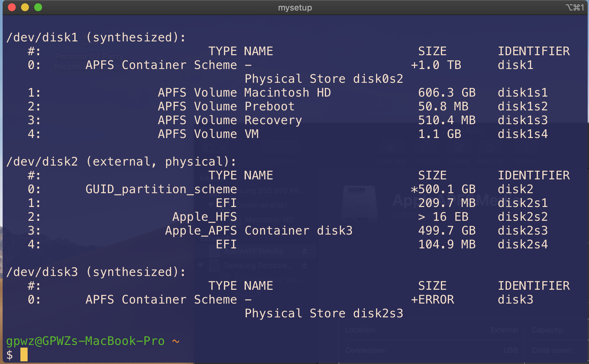The image size is (589, 364).
Task: Click the '> 16 EB' size value
Action: [443, 217]
